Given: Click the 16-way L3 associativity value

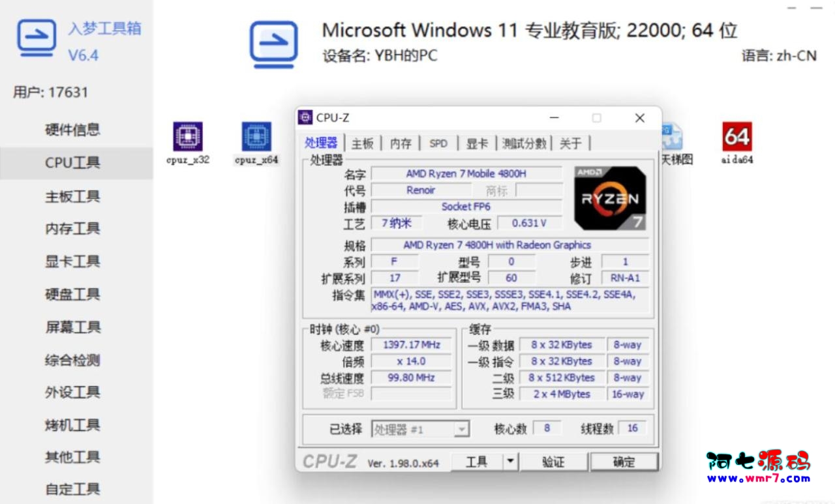Looking at the screenshot, I should [x=628, y=394].
